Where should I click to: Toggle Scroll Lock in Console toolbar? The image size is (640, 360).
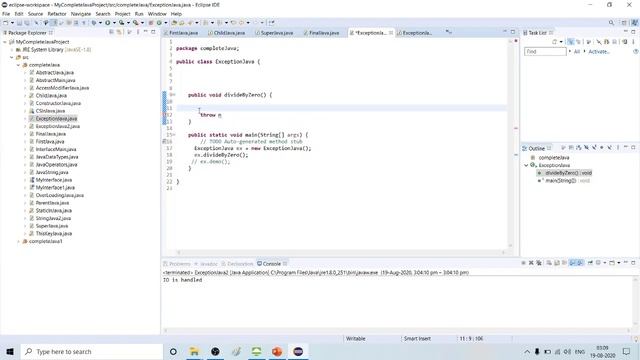click(557, 263)
